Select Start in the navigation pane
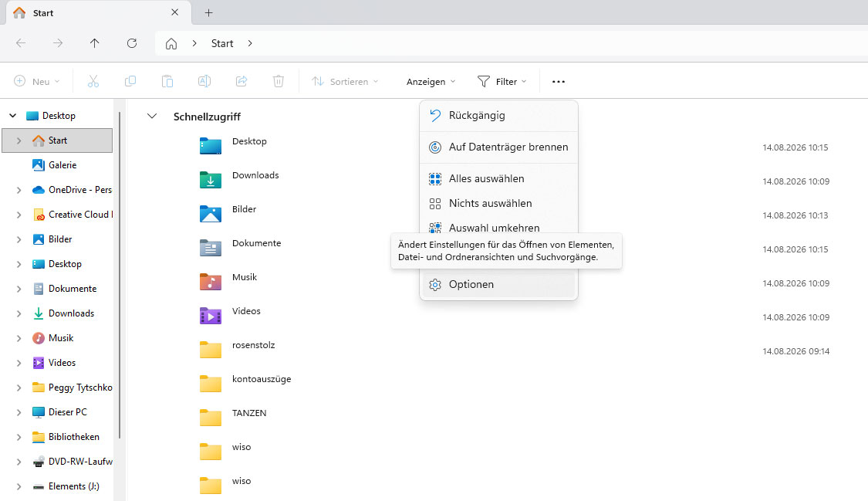This screenshot has height=501, width=868. [x=58, y=140]
